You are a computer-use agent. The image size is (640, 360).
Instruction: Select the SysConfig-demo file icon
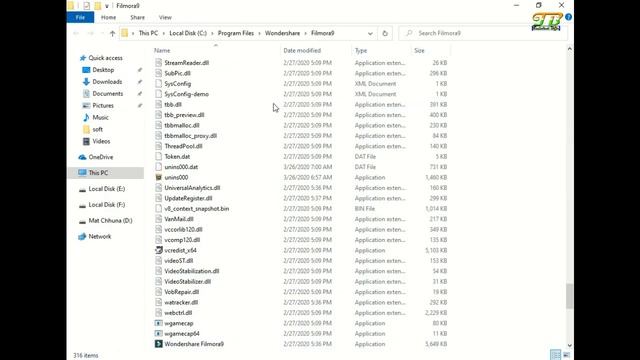coord(158,94)
